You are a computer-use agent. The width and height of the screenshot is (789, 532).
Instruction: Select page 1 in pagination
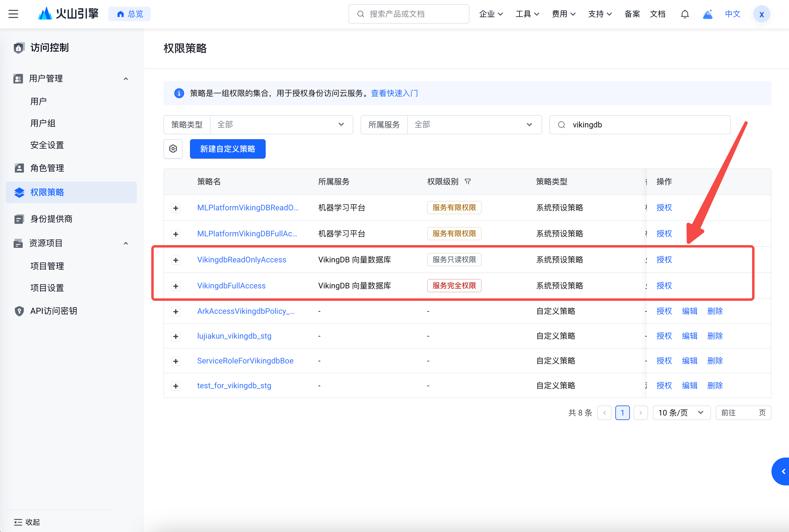click(622, 412)
